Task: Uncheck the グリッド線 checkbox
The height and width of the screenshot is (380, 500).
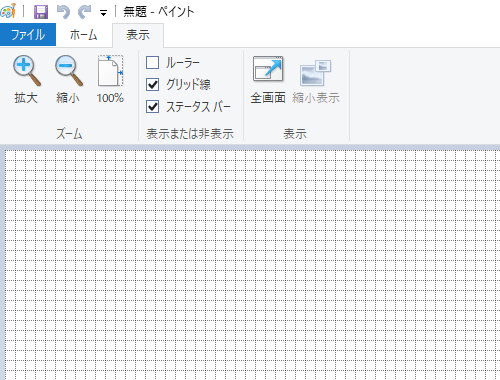Action: tap(153, 84)
